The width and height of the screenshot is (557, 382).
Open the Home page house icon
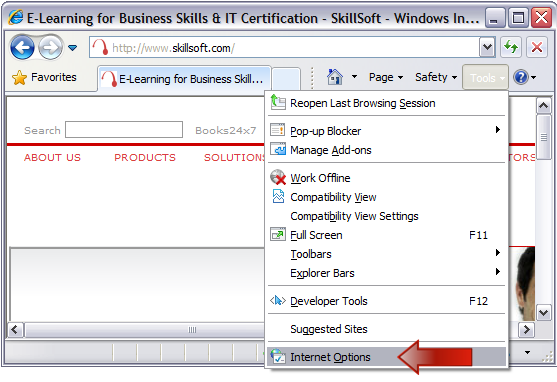[335, 77]
